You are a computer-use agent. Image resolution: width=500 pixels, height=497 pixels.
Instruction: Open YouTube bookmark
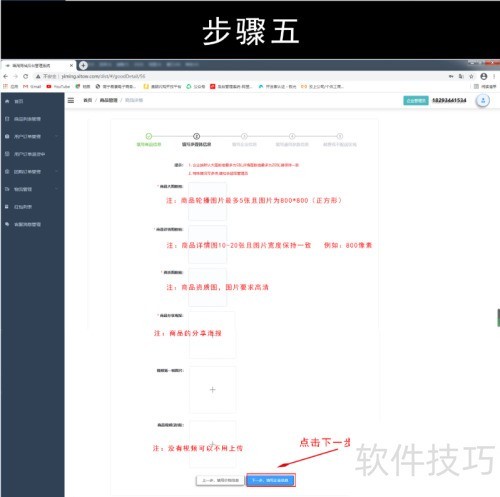(x=58, y=87)
